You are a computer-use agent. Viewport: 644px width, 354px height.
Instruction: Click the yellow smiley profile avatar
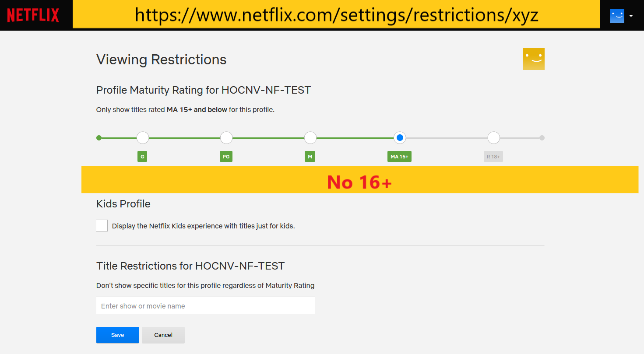(x=533, y=59)
